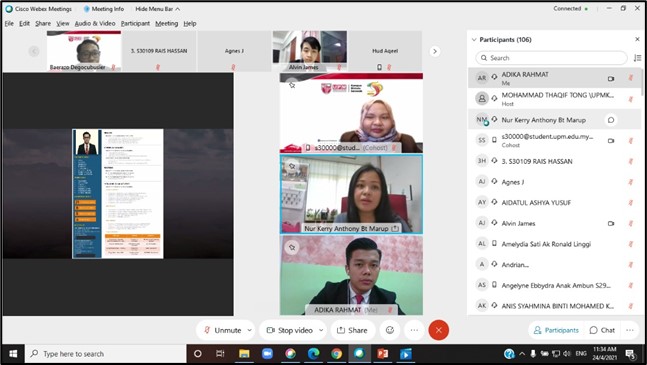
Task: Open Cortana circle icon on taskbar
Action: [x=198, y=354]
